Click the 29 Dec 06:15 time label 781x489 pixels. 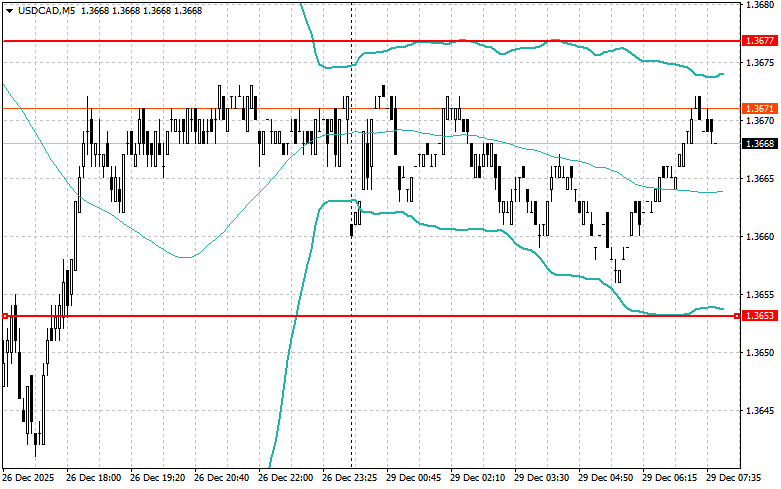[669, 478]
